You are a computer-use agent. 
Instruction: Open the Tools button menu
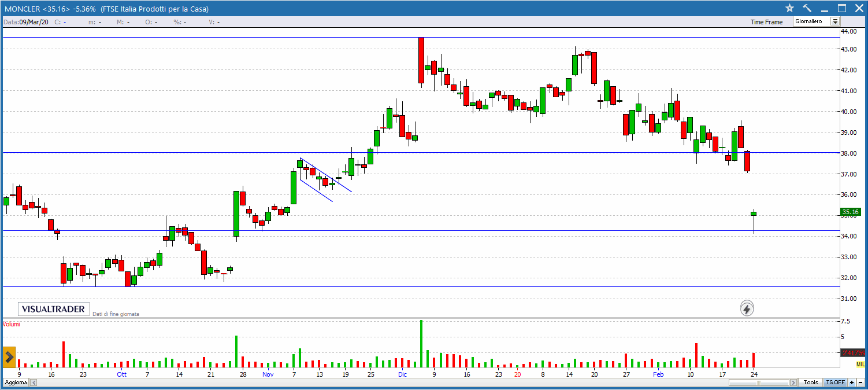pyautogui.click(x=811, y=382)
